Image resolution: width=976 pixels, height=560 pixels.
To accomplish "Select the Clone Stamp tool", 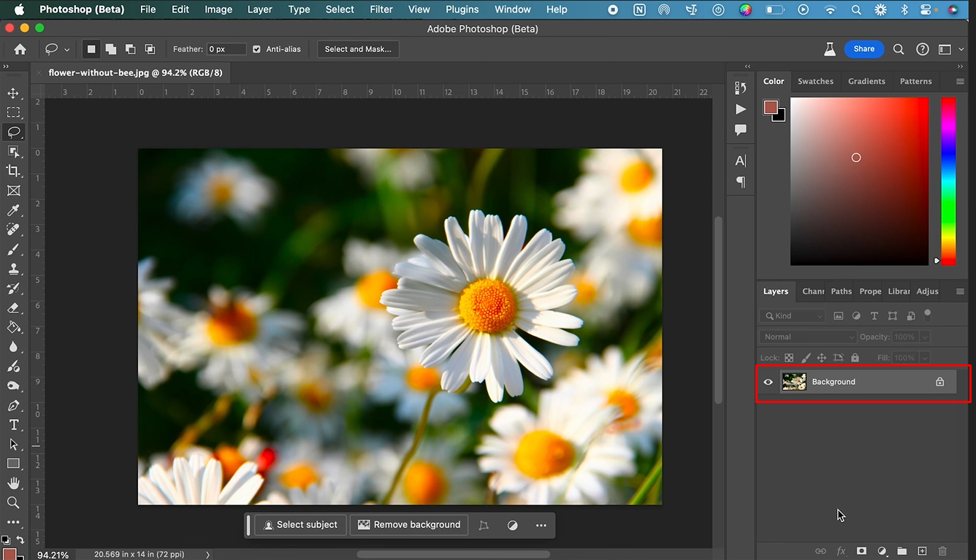I will 14,269.
